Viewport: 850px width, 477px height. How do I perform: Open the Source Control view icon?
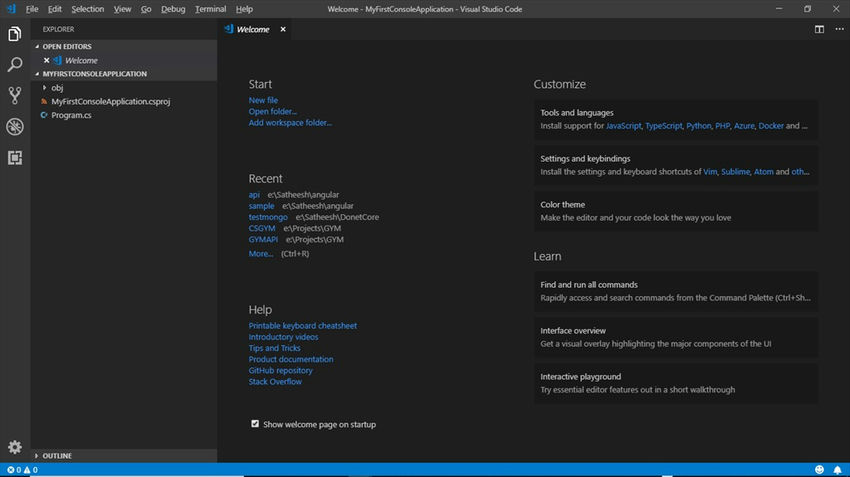click(15, 96)
